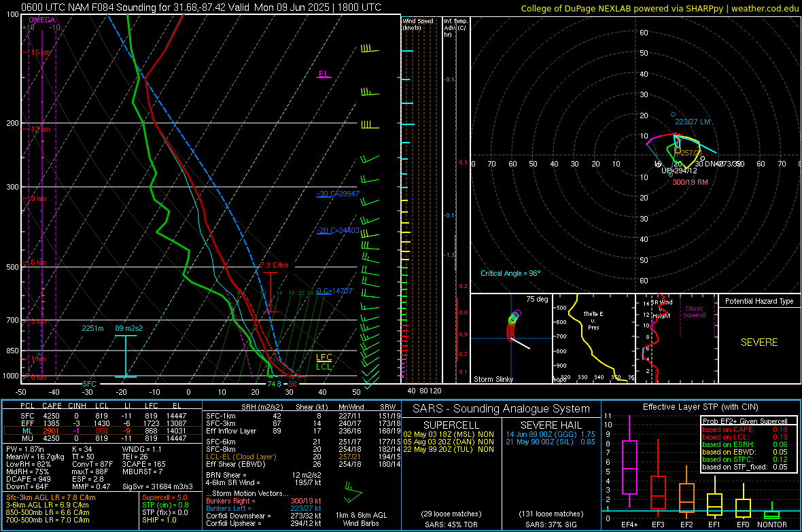The width and height of the screenshot is (802, 532).
Task: Click the Prob EF2+ Given Supercell heading
Action: tap(745, 421)
